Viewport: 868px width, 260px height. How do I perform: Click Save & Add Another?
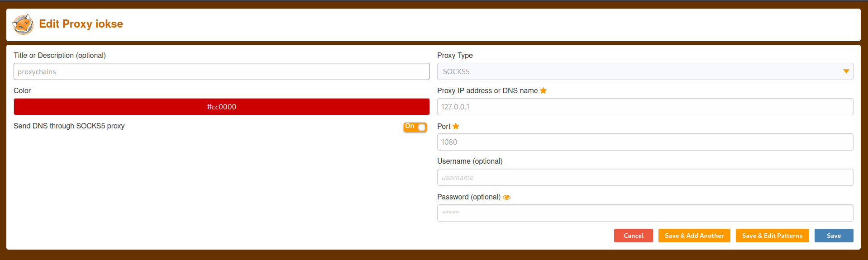click(x=694, y=236)
